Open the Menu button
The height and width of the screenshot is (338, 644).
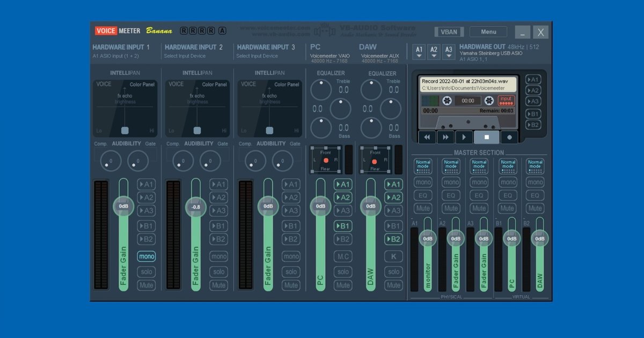(488, 32)
